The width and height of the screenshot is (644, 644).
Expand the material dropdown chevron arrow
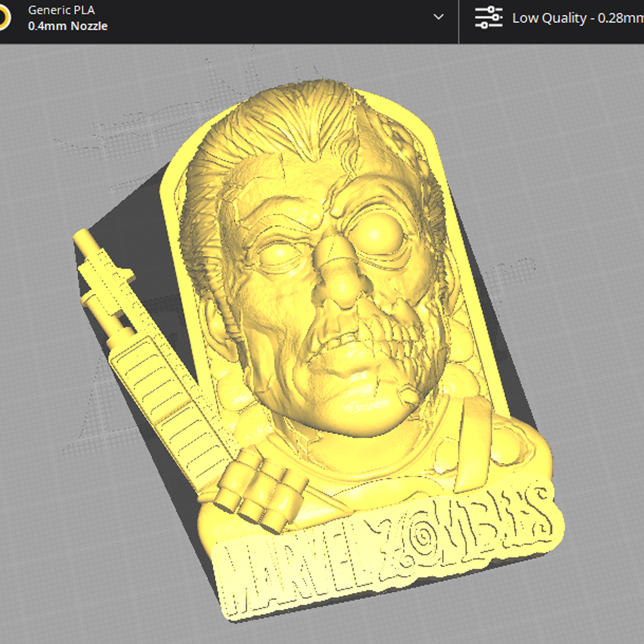439,17
